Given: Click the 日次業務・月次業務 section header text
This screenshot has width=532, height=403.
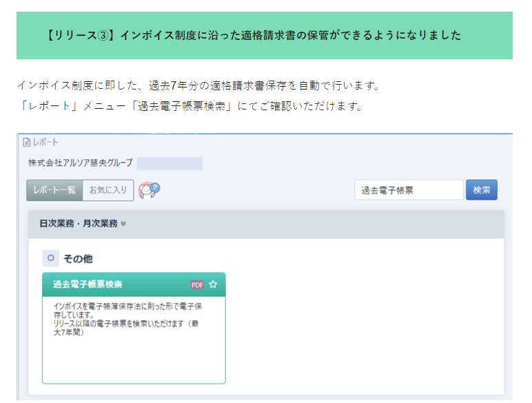Looking at the screenshot, I should point(78,224).
